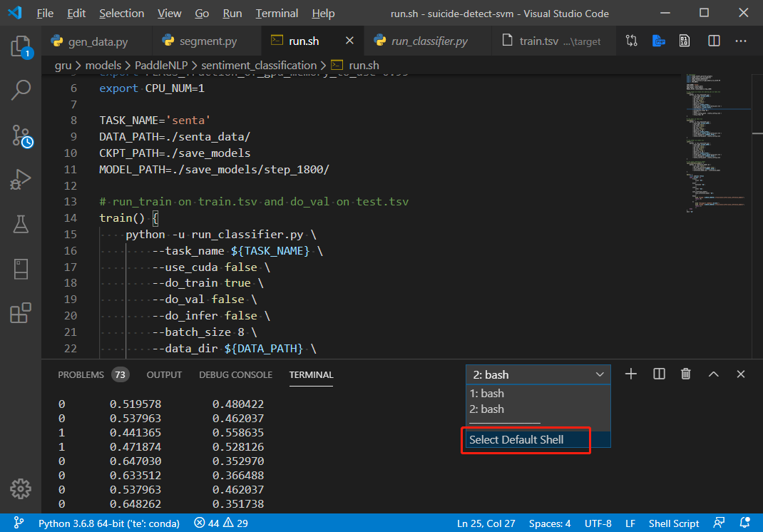Change end of line sequence 'LF'

630,523
